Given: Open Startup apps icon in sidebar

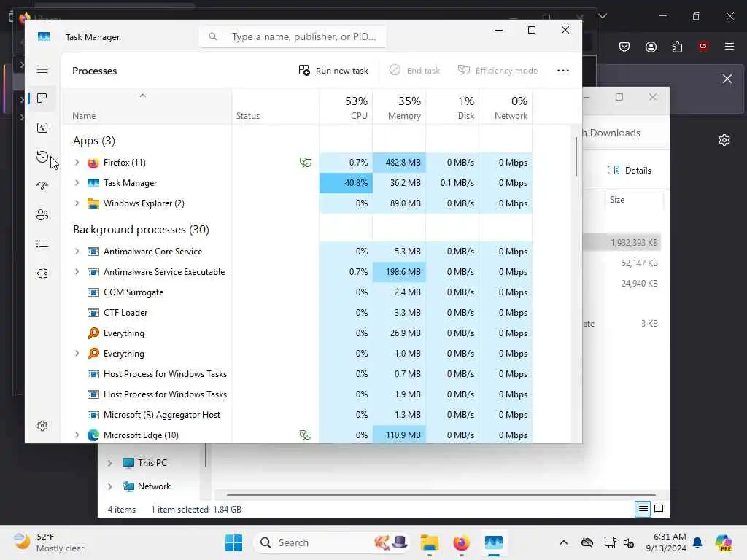Looking at the screenshot, I should tap(42, 186).
